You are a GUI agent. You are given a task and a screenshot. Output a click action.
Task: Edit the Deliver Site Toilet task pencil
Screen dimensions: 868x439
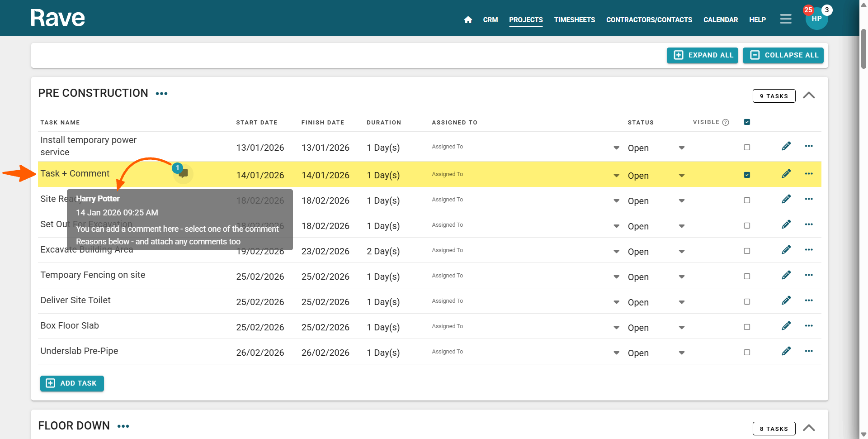786,301
